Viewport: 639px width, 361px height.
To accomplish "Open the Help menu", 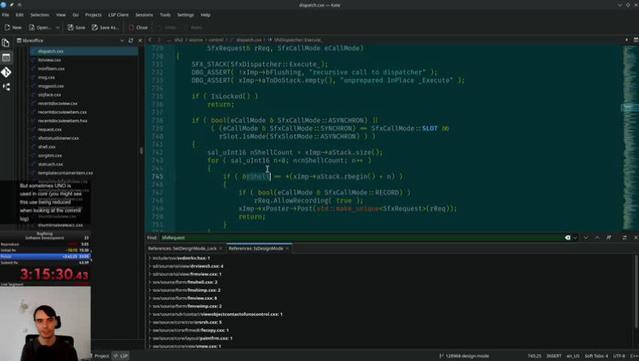I will (x=205, y=15).
